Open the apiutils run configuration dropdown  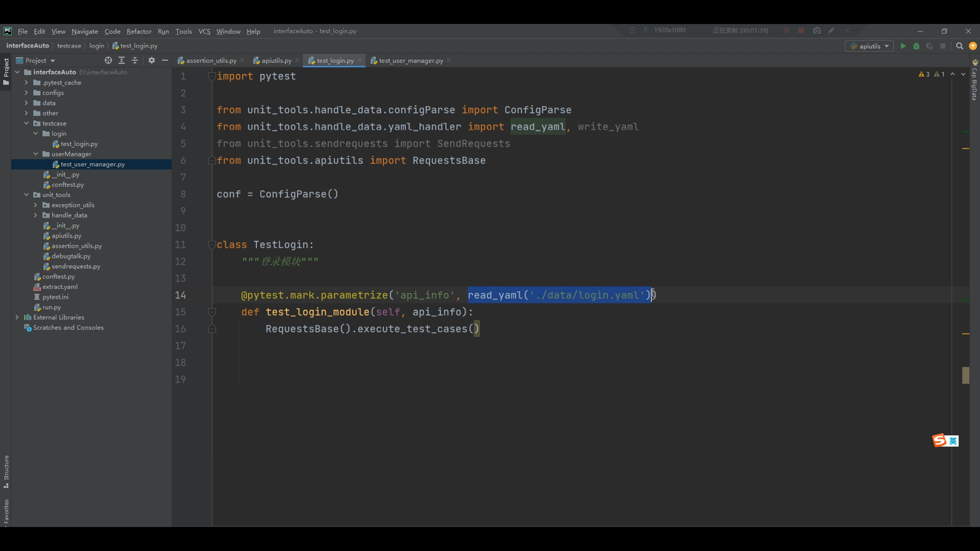[870, 46]
